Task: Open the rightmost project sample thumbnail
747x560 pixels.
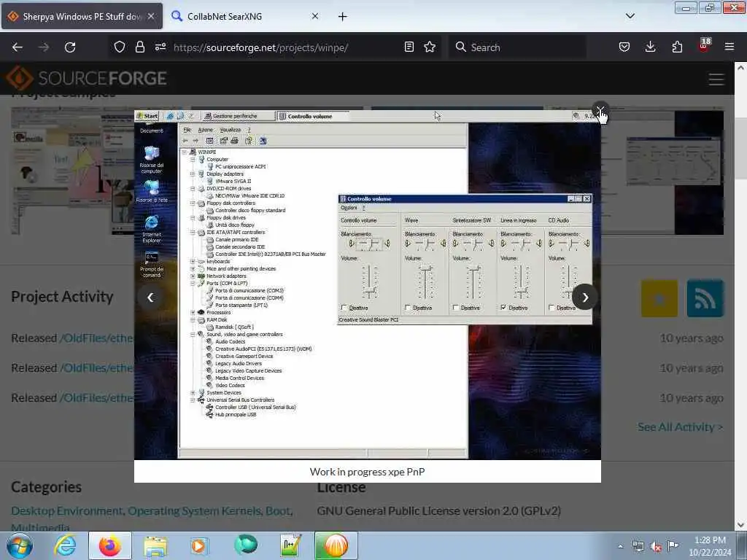Action: [x=663, y=171]
